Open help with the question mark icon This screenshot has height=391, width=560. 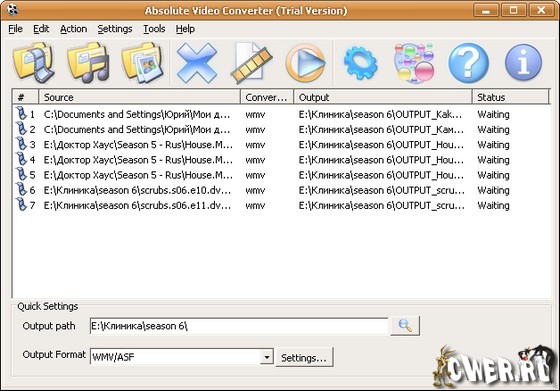pos(469,63)
